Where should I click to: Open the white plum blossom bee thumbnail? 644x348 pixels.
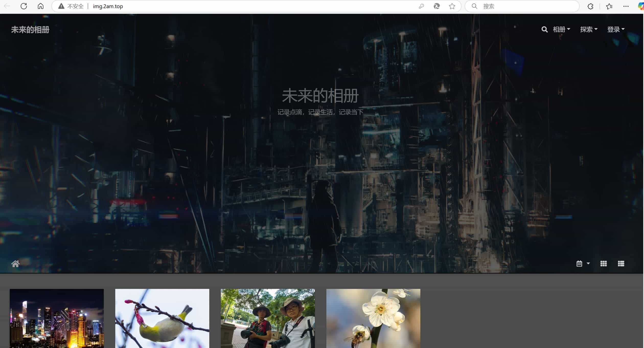tap(373, 318)
